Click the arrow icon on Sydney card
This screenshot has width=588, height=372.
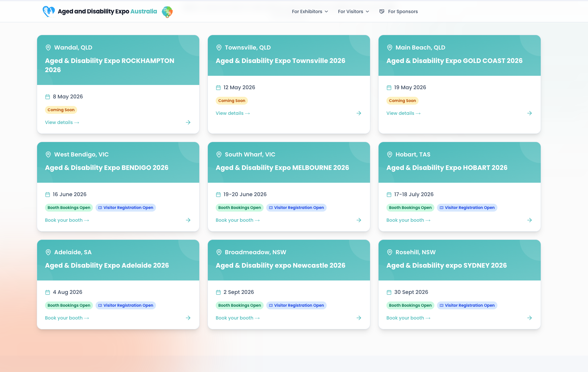tap(530, 318)
